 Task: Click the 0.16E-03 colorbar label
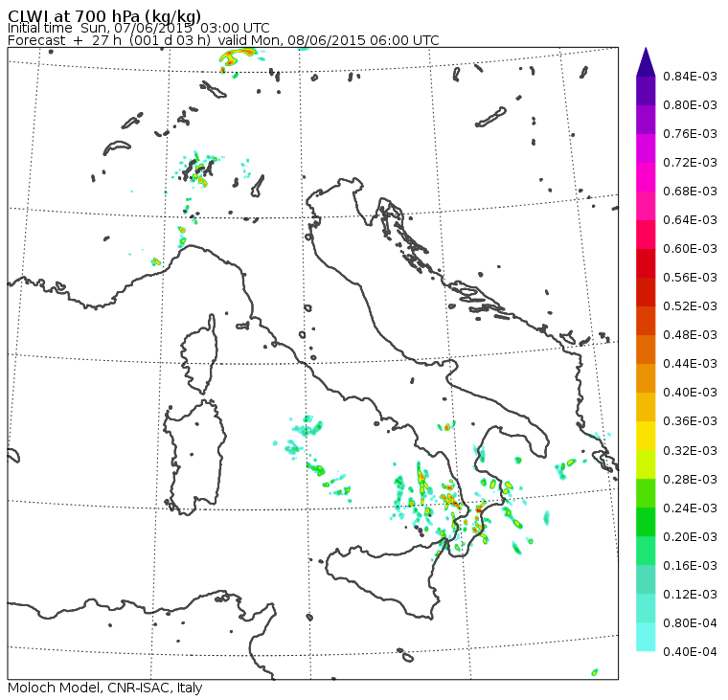pos(690,566)
